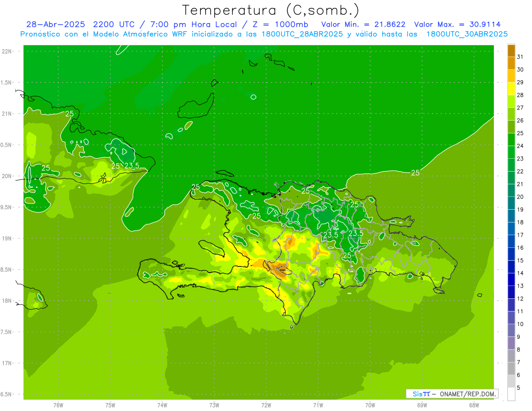Click longitude axis label "73W"
532x411 pixels.
tap(214, 405)
